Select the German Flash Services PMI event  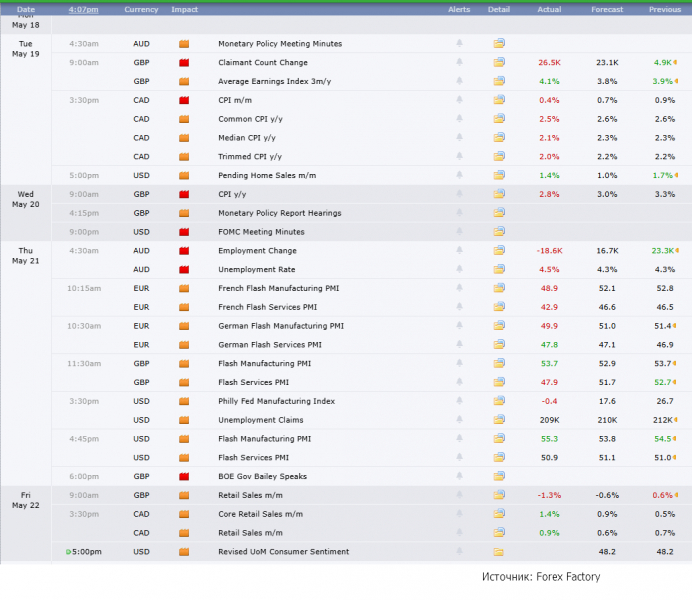point(270,345)
